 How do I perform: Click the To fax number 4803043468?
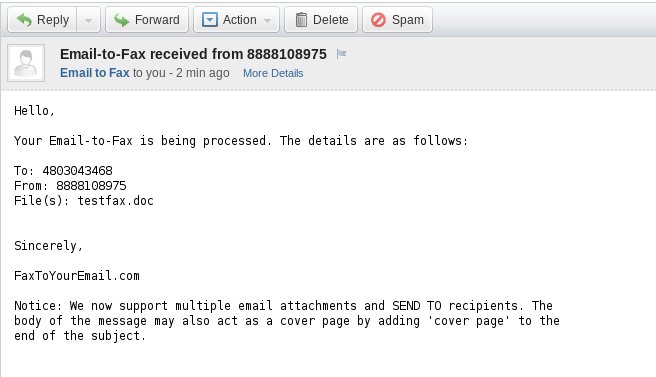point(77,171)
